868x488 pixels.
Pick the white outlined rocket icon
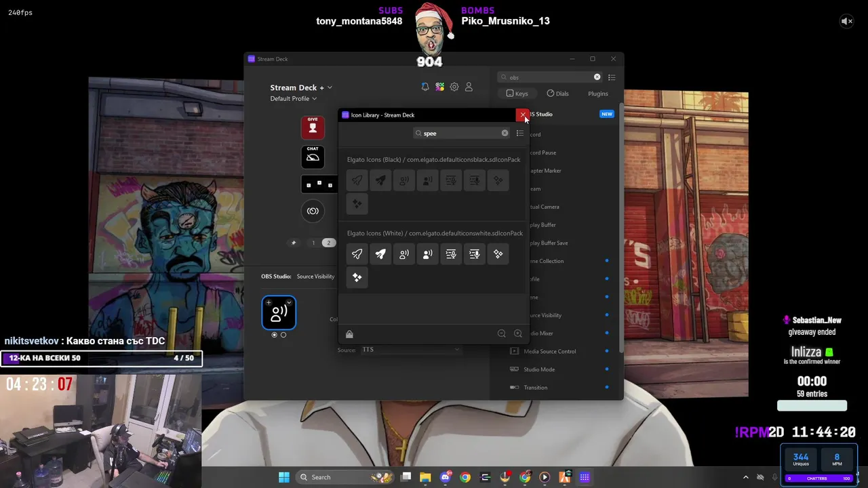(357, 254)
